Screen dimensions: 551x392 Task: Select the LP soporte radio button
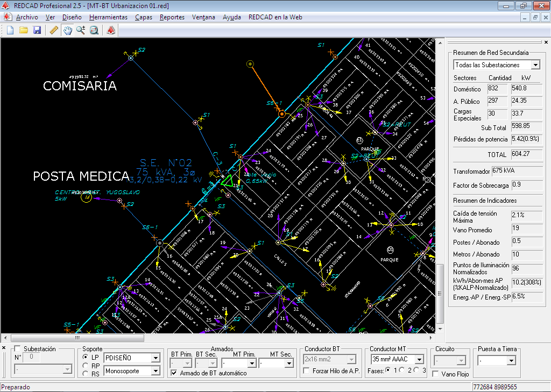[86, 357]
